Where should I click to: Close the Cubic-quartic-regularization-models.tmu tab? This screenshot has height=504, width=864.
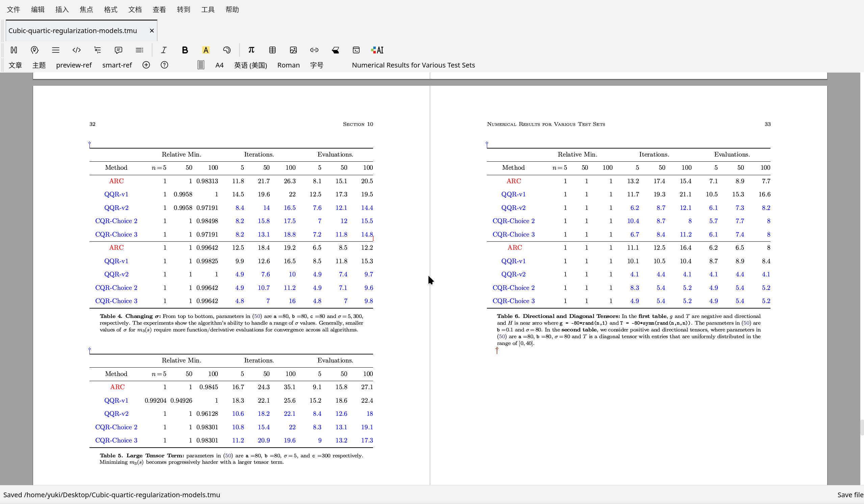(152, 31)
